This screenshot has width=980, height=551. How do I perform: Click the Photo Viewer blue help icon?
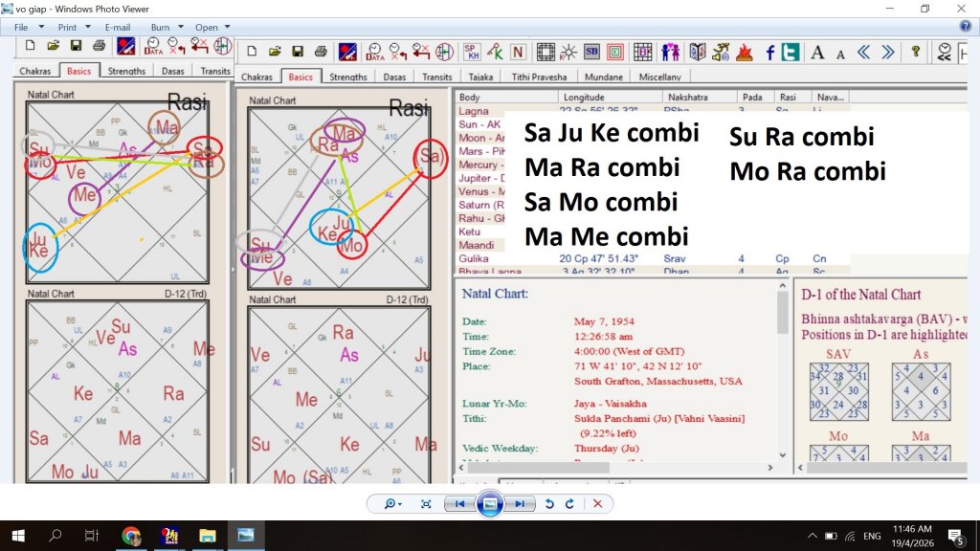point(965,26)
